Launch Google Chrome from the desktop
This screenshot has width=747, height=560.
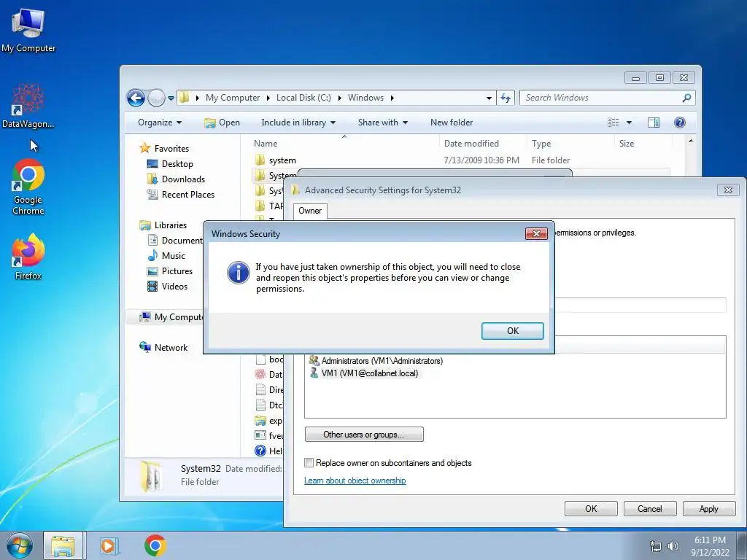(28, 187)
